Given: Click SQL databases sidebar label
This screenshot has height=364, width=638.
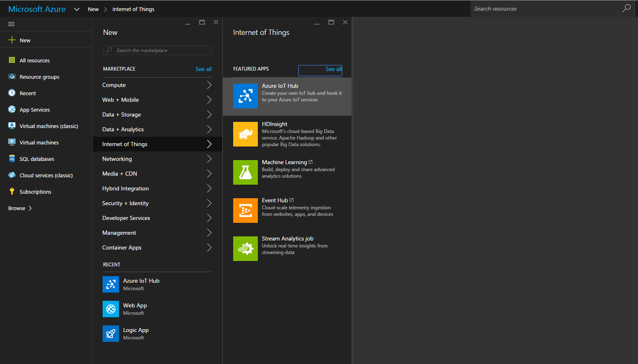Looking at the screenshot, I should [x=37, y=159].
